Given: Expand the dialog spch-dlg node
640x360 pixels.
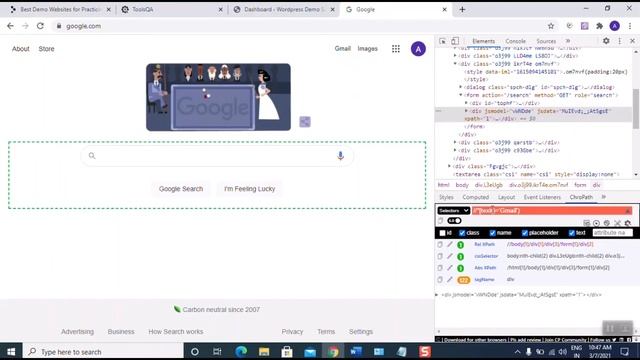Looking at the screenshot, I should click(461, 87).
